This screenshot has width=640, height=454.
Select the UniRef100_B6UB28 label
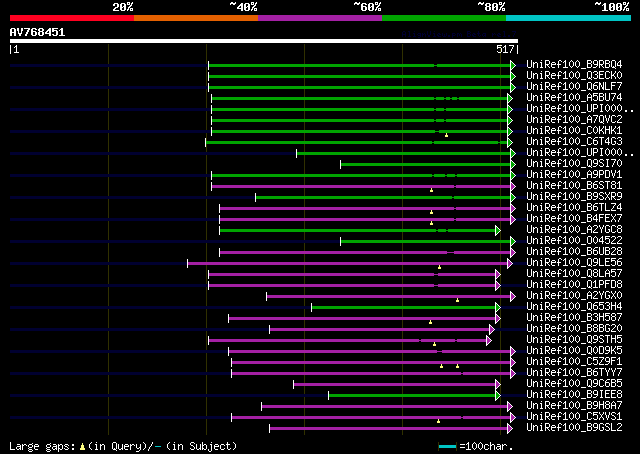pyautogui.click(x=574, y=252)
